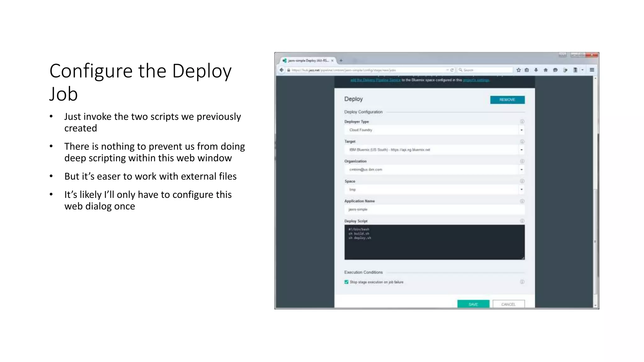Reload the page with refresh icon
The image size is (644, 362).
tap(452, 70)
